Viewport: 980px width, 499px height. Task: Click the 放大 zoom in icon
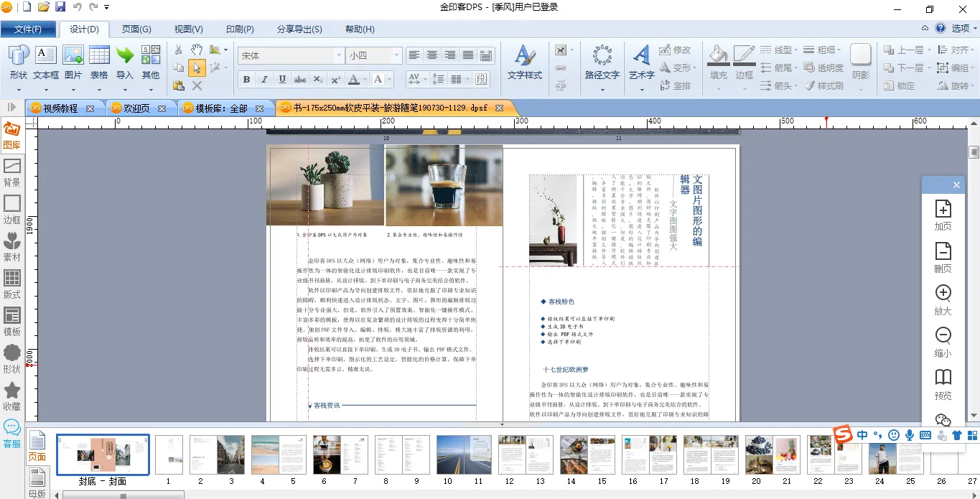tap(943, 300)
